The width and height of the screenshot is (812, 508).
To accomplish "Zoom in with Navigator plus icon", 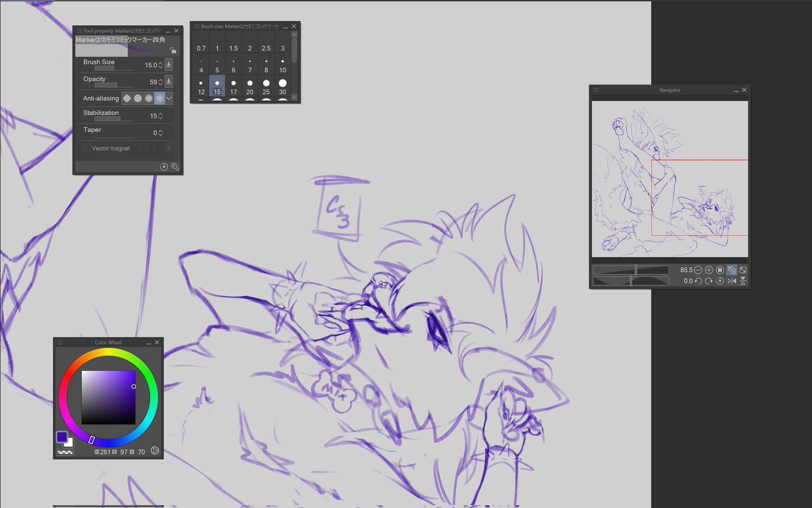I will point(709,270).
